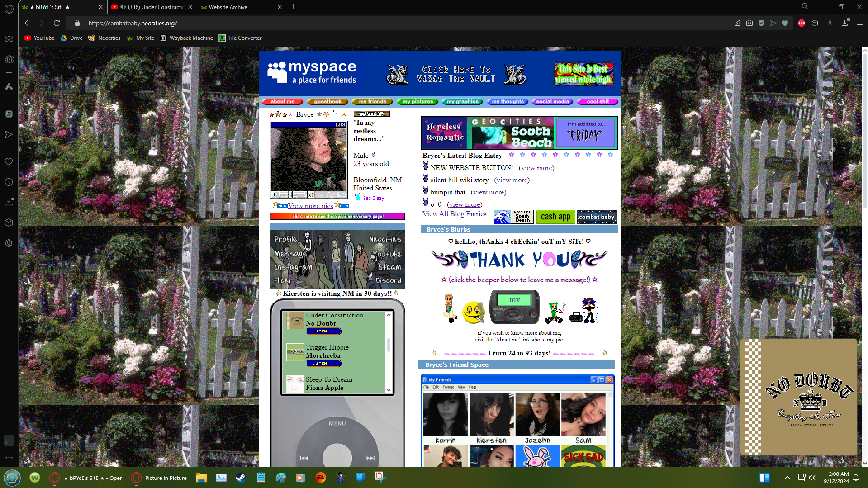Launch Steam from the taskbar
868x488 pixels.
[241, 478]
